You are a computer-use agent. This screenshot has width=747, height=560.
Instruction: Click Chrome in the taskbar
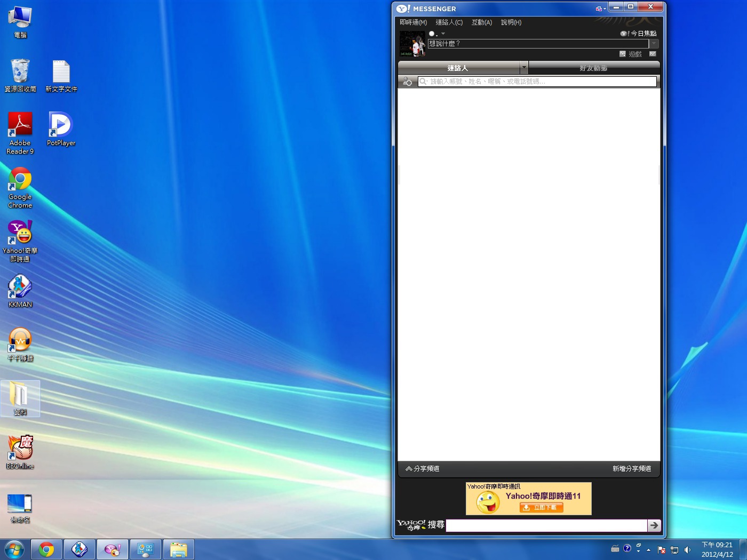[x=46, y=549]
